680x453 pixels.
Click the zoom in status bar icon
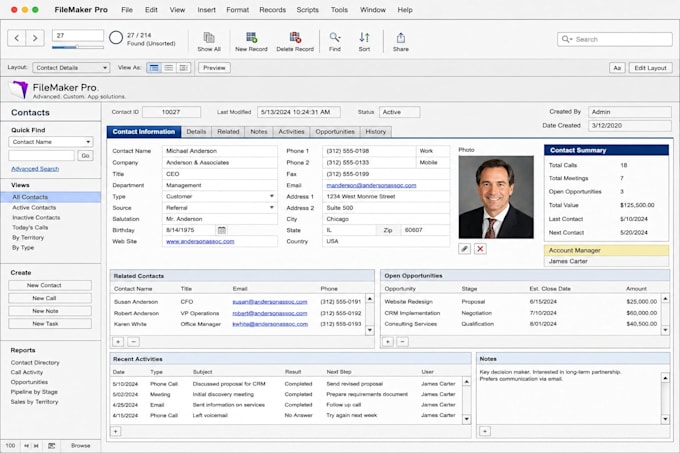[x=36, y=446]
